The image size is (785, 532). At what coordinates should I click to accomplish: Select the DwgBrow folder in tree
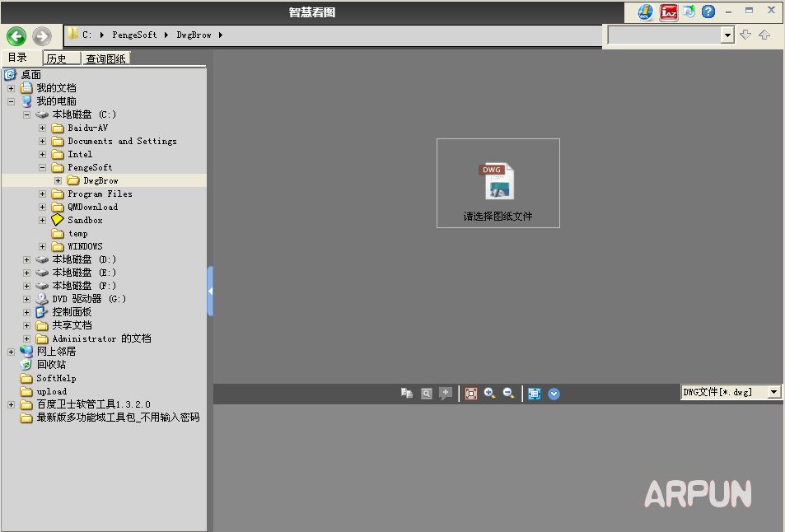[x=100, y=180]
